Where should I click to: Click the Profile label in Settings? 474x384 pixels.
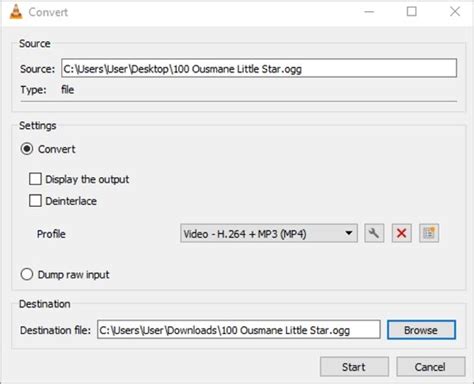(x=51, y=234)
